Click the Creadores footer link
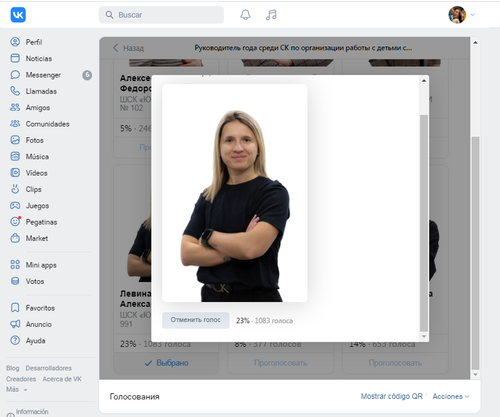 21,379
